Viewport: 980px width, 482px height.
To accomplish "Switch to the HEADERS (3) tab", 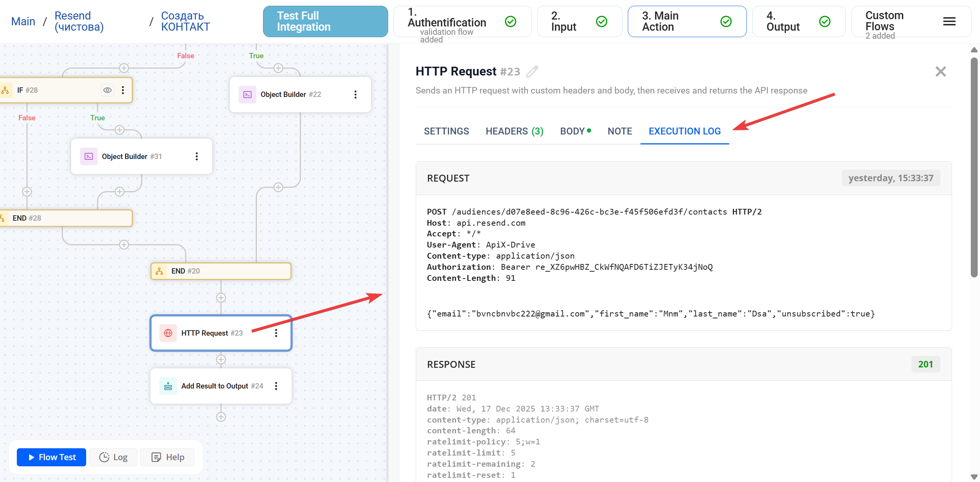I will [514, 131].
